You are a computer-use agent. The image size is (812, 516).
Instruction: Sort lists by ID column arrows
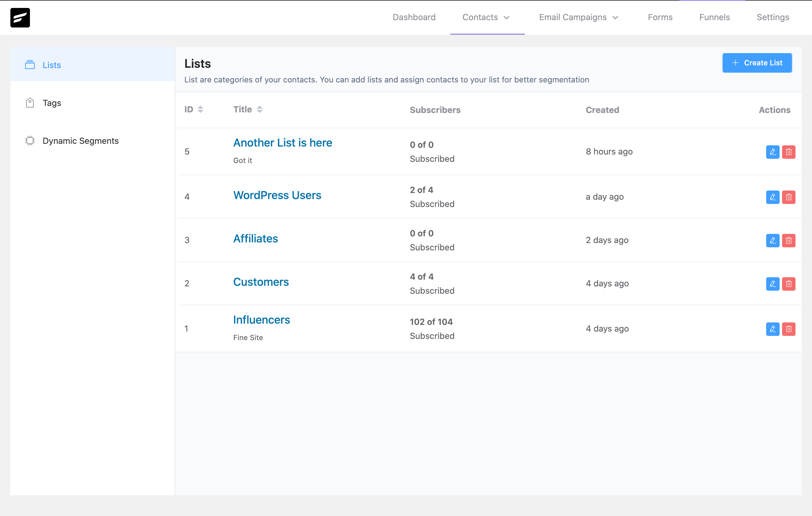coord(200,109)
